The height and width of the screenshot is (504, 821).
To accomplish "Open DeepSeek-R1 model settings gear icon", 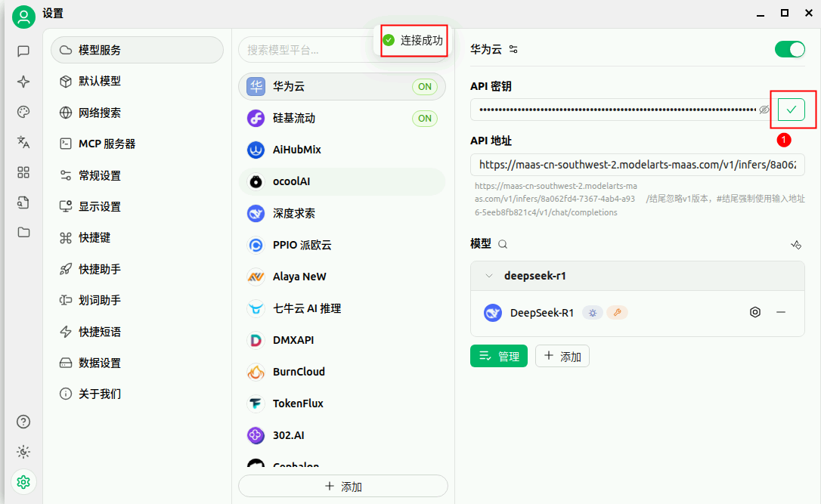I will [x=755, y=312].
